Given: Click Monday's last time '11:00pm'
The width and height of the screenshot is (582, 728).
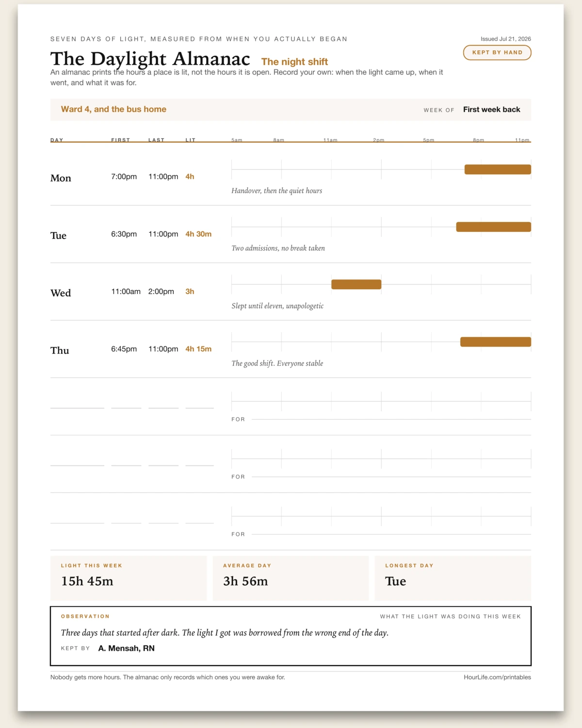Looking at the screenshot, I should 163,177.
